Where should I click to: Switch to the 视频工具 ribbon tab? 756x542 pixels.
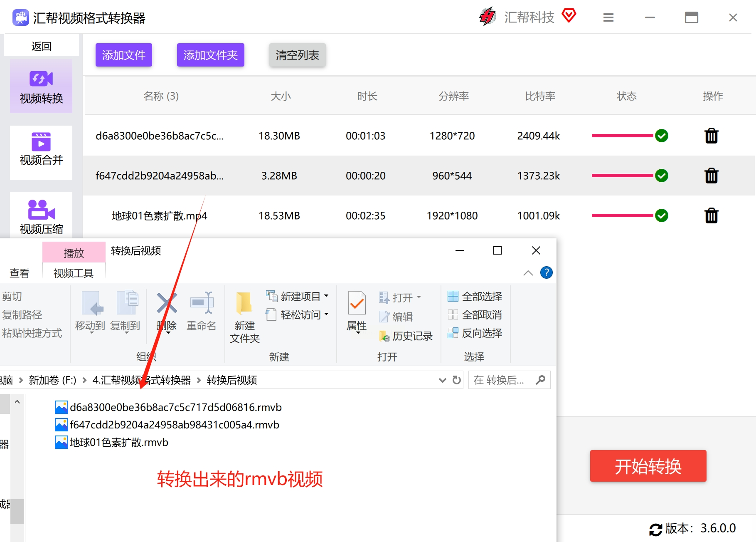click(x=74, y=273)
